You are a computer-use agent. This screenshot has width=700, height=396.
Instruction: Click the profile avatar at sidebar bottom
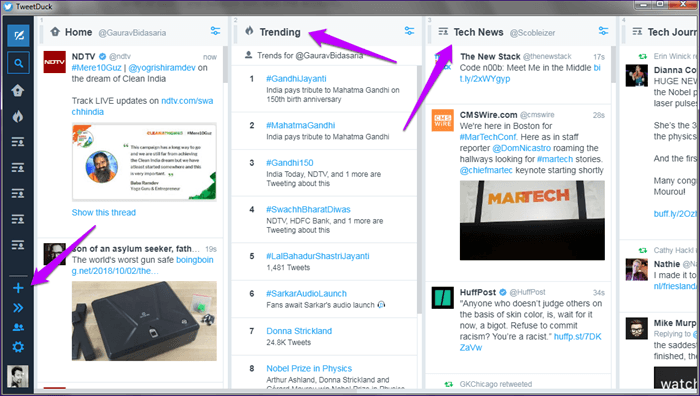tap(18, 376)
